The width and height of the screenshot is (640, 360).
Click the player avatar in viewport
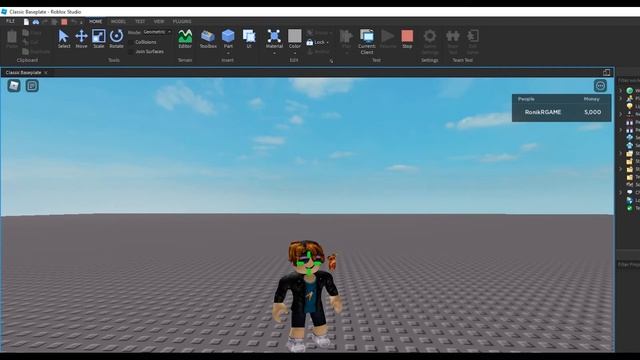(x=308, y=295)
